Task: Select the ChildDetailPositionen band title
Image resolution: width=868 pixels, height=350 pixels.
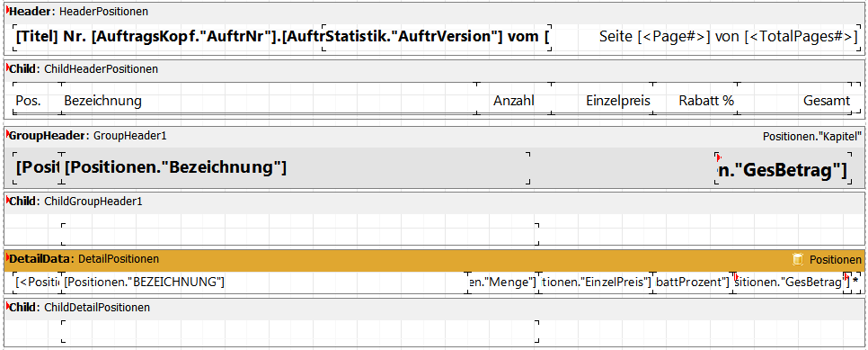Action: pos(79,308)
